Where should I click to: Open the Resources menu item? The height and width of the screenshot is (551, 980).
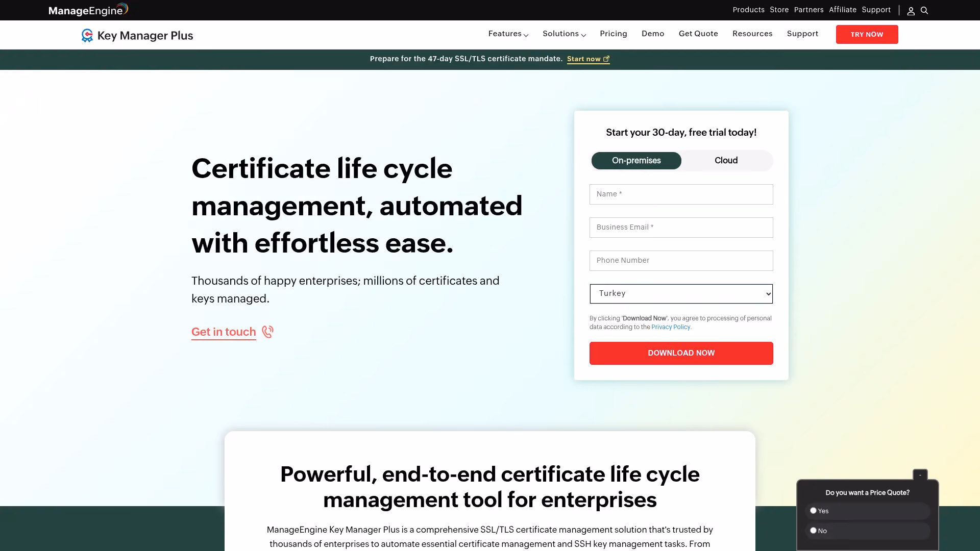pos(752,34)
